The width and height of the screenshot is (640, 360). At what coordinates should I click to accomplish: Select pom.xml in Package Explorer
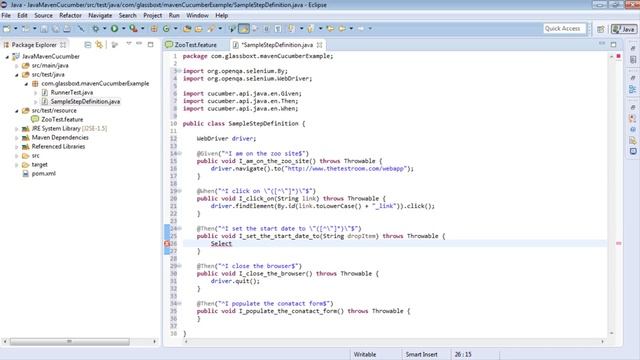[44, 173]
